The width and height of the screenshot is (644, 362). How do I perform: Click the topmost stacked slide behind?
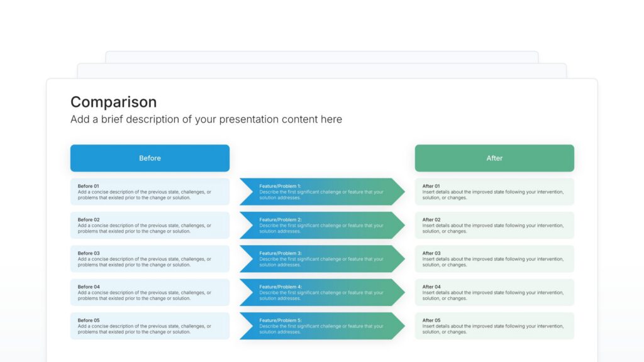[321, 57]
